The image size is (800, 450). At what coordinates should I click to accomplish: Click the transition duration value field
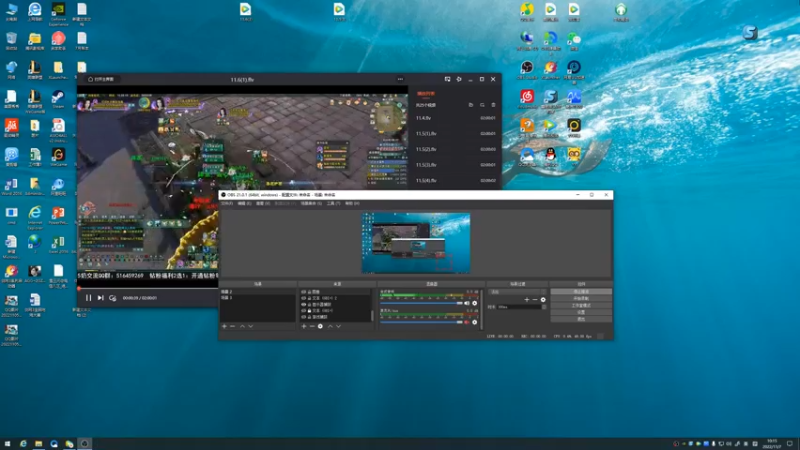point(519,307)
